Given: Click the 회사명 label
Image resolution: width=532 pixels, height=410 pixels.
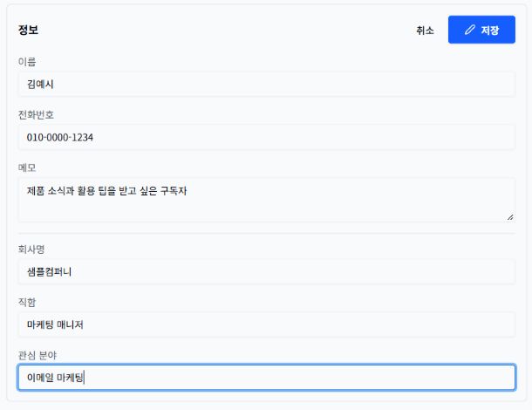Looking at the screenshot, I should 31,249.
